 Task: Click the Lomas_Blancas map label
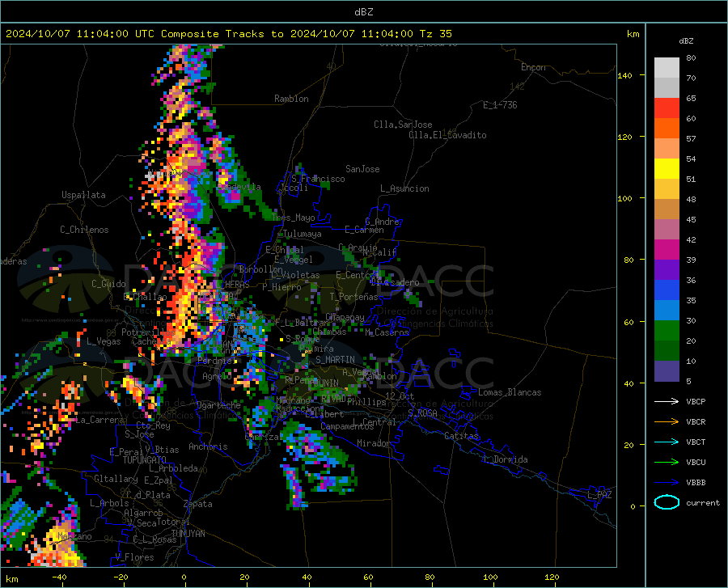(510, 392)
